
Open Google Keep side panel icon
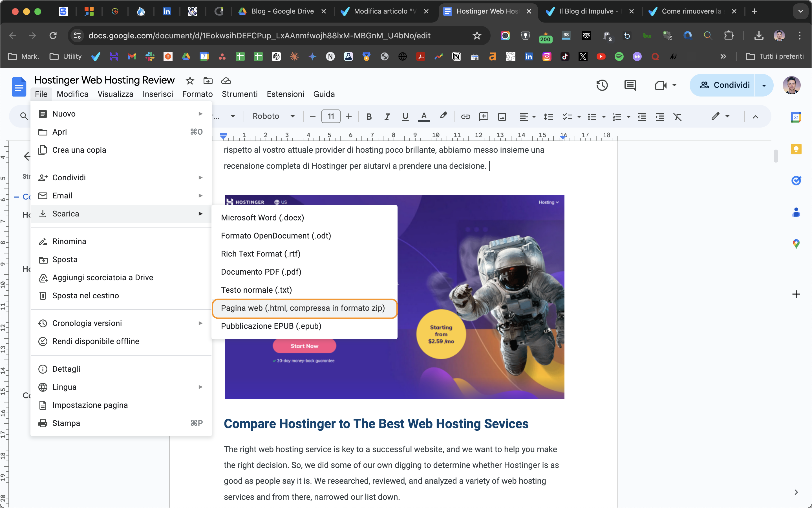tap(796, 149)
